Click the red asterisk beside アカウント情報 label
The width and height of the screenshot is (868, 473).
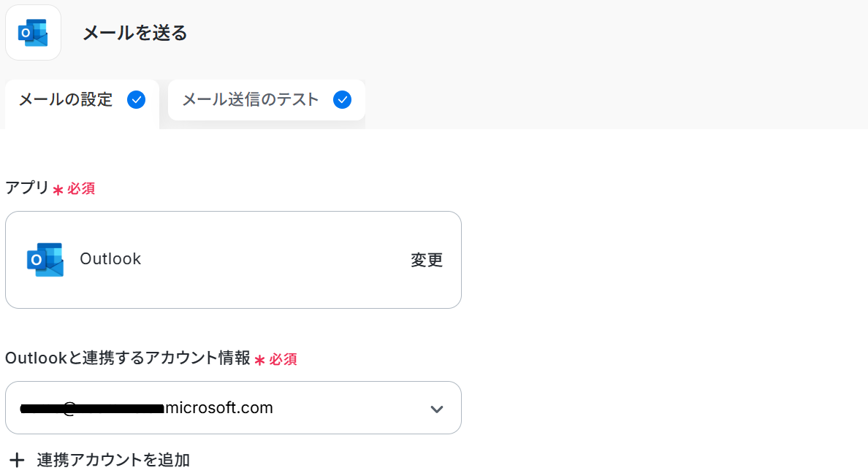(259, 360)
